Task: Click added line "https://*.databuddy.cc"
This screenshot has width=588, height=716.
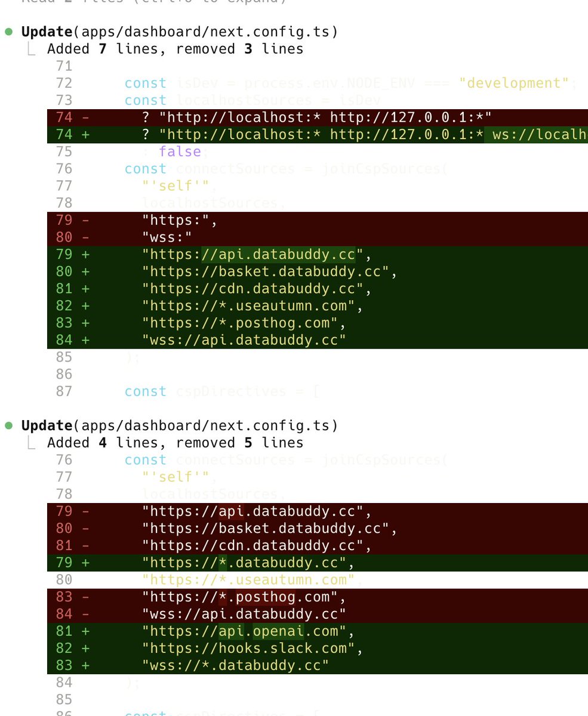Action: pos(318,563)
